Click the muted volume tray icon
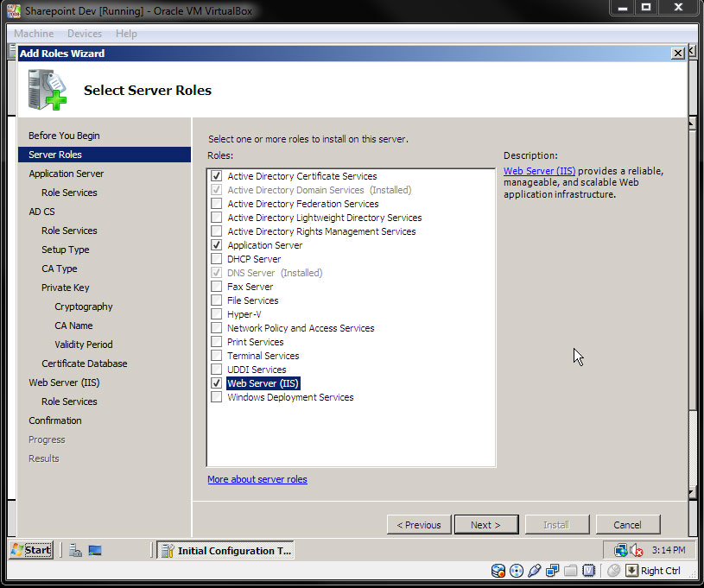Image resolution: width=704 pixels, height=588 pixels. [637, 550]
